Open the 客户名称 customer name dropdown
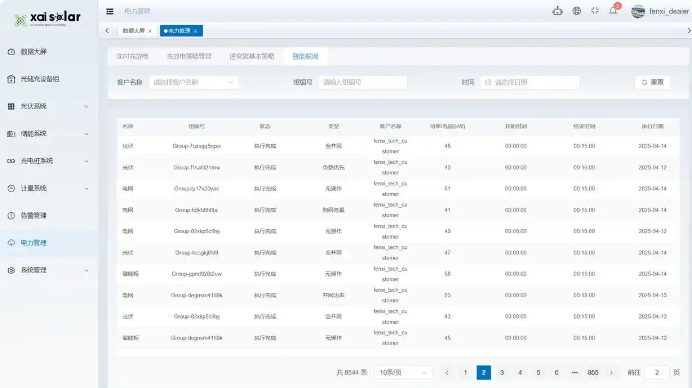692x388 pixels. pyautogui.click(x=193, y=82)
